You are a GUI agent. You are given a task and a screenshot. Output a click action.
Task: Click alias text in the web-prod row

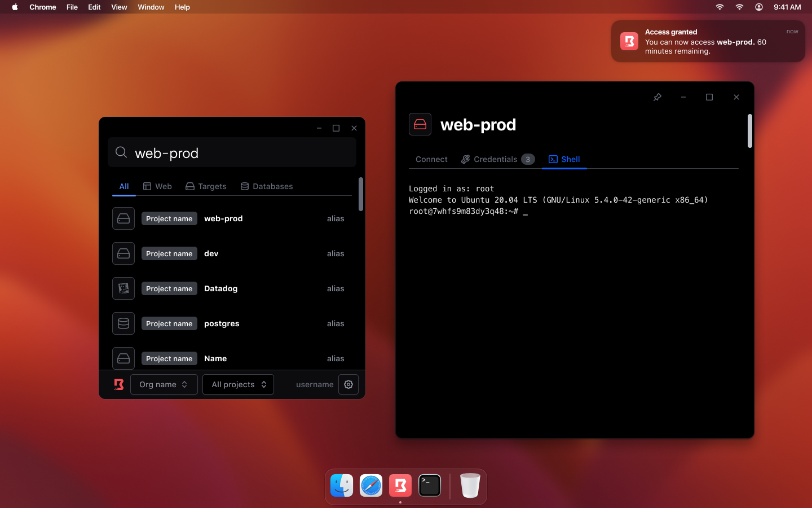[336, 218]
